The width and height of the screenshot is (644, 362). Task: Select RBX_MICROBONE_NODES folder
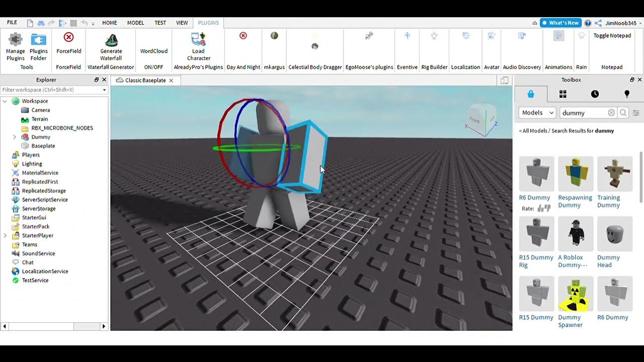coord(62,128)
